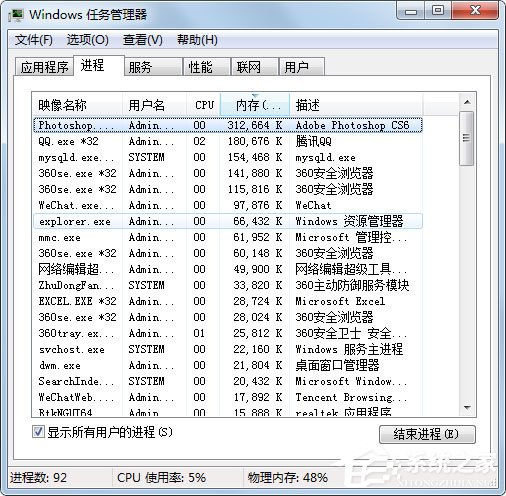Open the 选项(O) menu

pyautogui.click(x=88, y=40)
